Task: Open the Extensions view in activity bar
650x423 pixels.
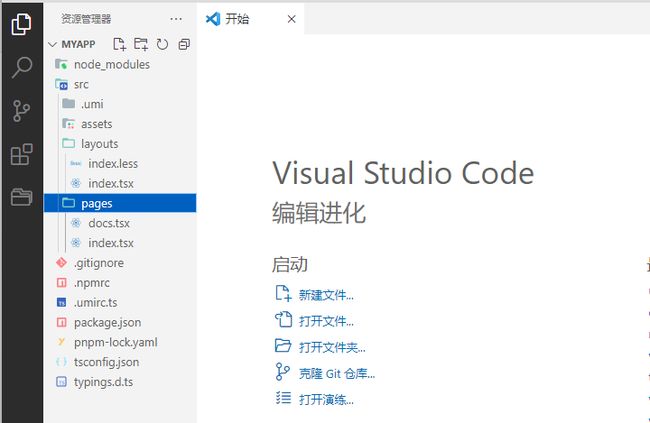Action: (21, 154)
